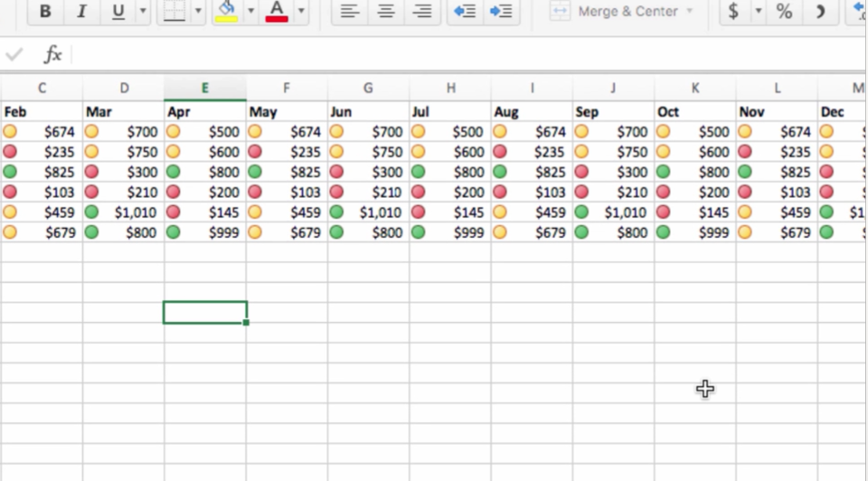The width and height of the screenshot is (868, 481).
Task: Select the May header cell
Action: point(287,112)
